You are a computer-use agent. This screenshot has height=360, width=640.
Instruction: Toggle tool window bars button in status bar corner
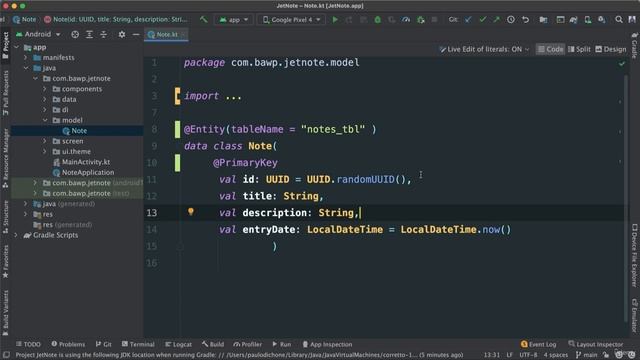pos(6,355)
